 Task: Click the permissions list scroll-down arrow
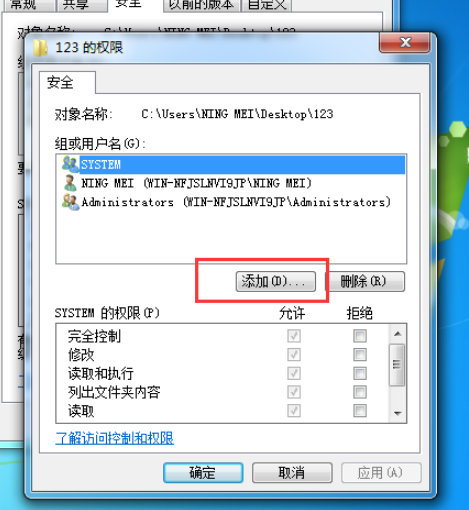397,413
